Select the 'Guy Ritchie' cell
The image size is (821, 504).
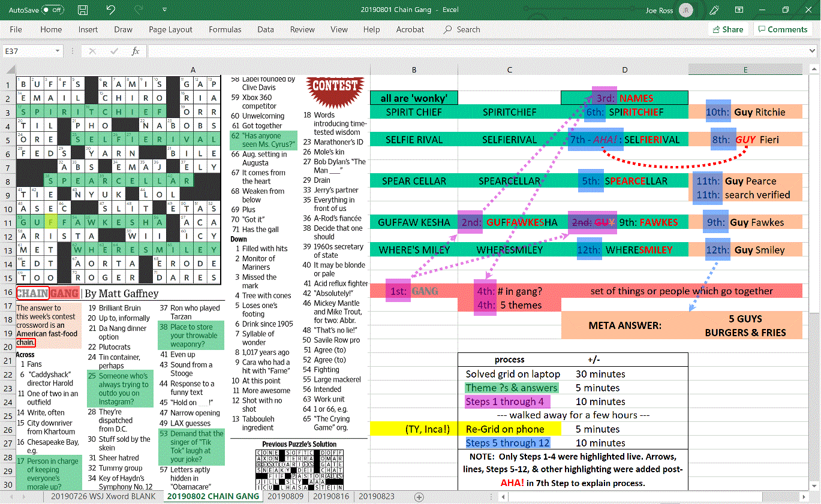[x=745, y=112]
